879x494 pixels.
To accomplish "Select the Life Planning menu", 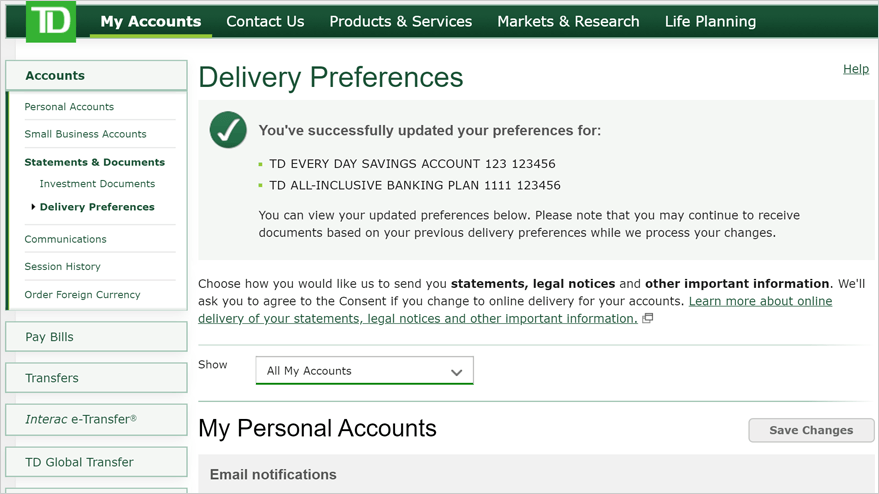I will click(x=710, y=21).
